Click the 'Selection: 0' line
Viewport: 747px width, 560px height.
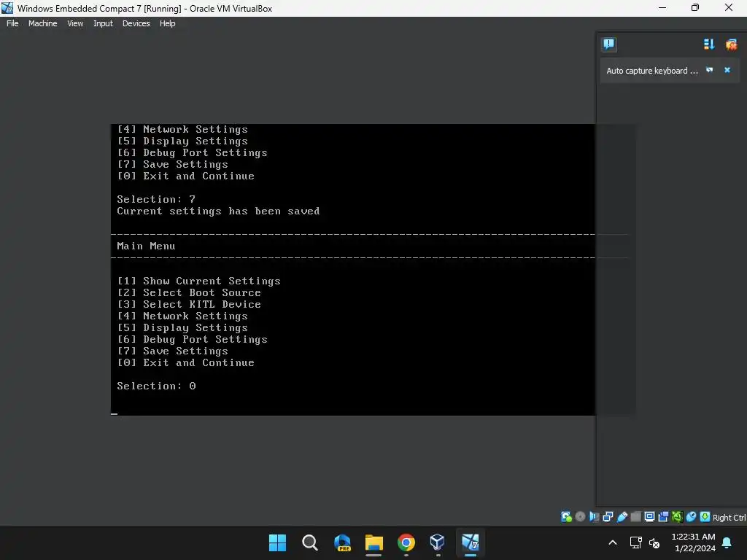pyautogui.click(x=156, y=386)
